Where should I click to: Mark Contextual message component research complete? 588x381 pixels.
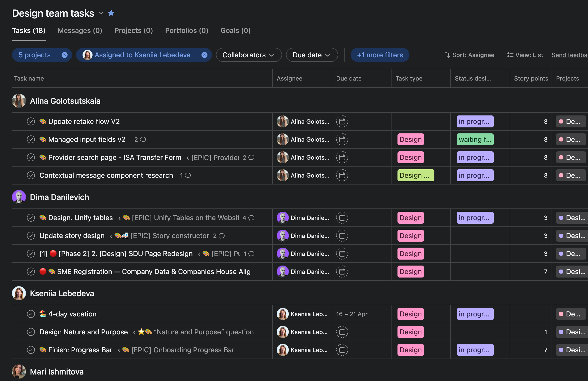[31, 175]
